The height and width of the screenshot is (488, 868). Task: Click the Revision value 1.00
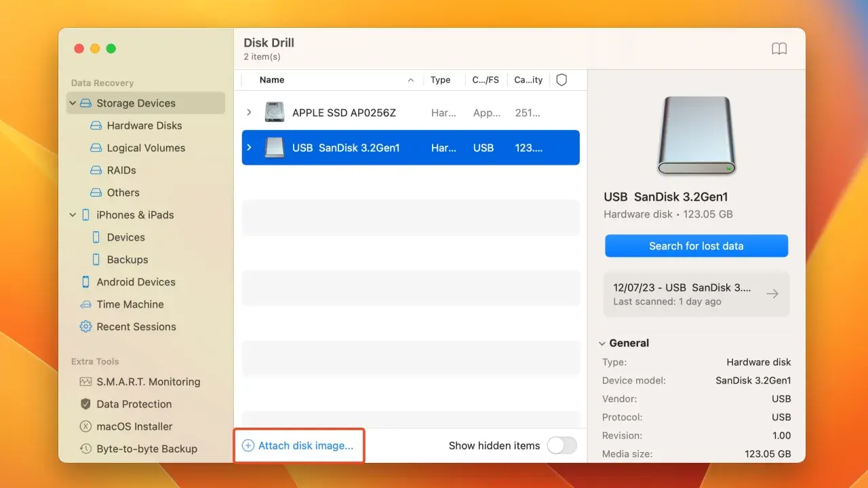click(x=782, y=436)
